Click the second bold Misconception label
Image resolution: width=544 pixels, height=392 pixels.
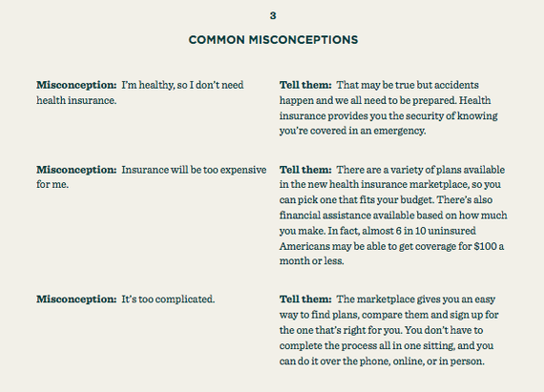(x=76, y=170)
